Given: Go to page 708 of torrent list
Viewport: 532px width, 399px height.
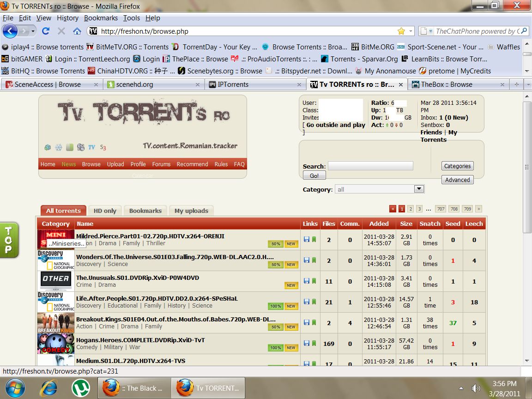Looking at the screenshot, I should click(x=454, y=209).
